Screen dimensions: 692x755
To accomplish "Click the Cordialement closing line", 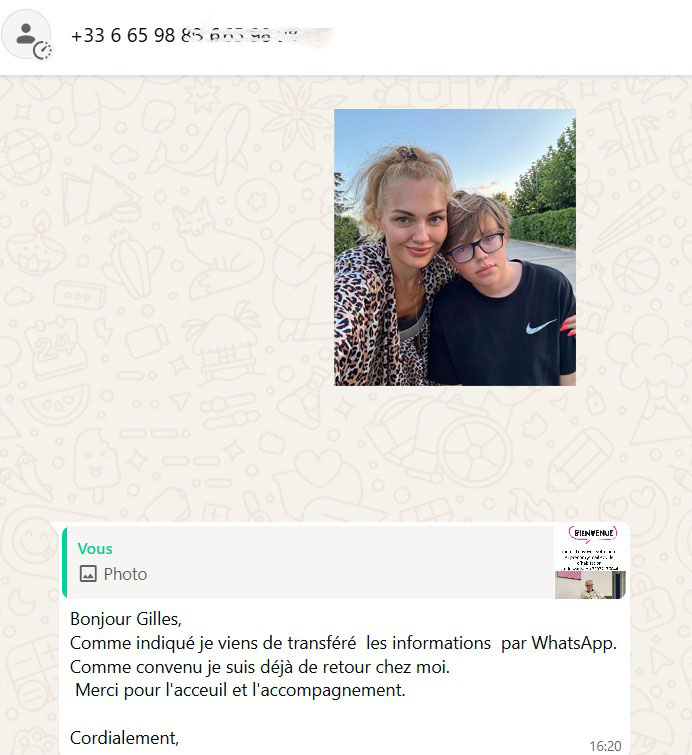I will pyautogui.click(x=124, y=738).
